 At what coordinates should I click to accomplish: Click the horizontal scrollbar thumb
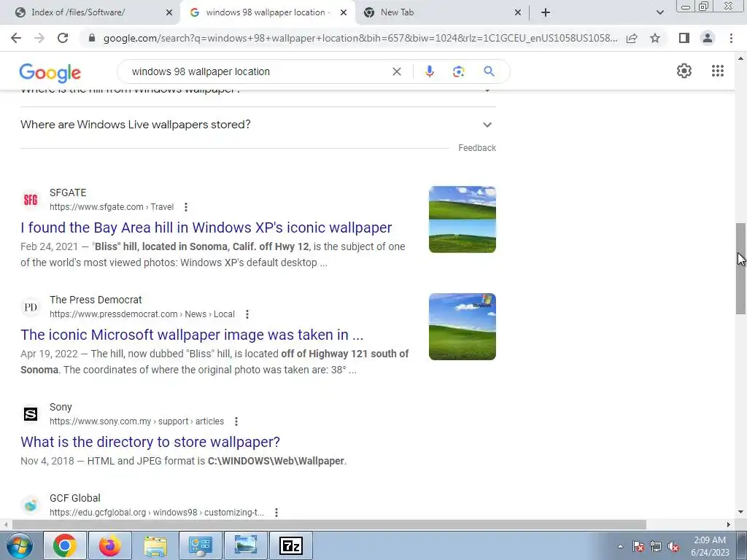point(329,524)
